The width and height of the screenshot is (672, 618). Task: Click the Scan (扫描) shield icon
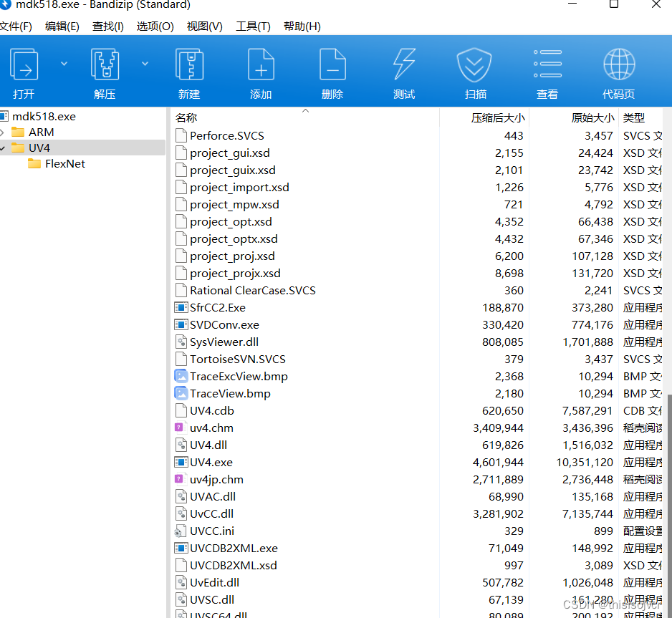[x=474, y=65]
